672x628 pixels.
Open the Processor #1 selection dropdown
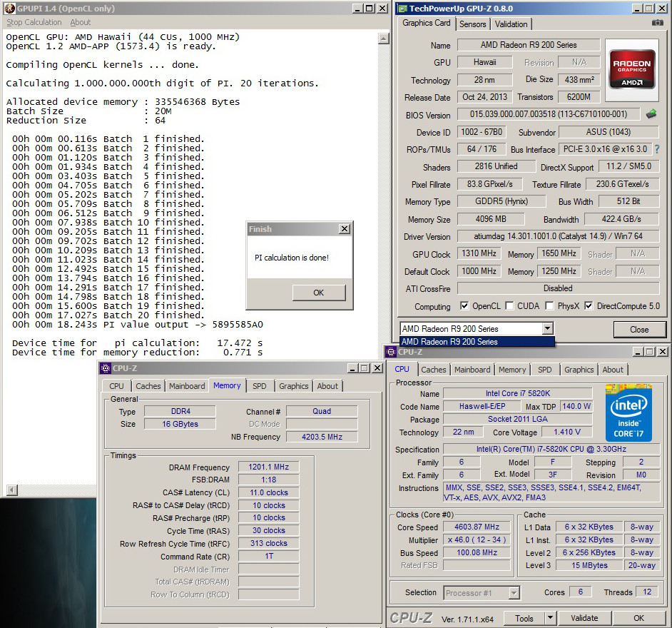(514, 593)
